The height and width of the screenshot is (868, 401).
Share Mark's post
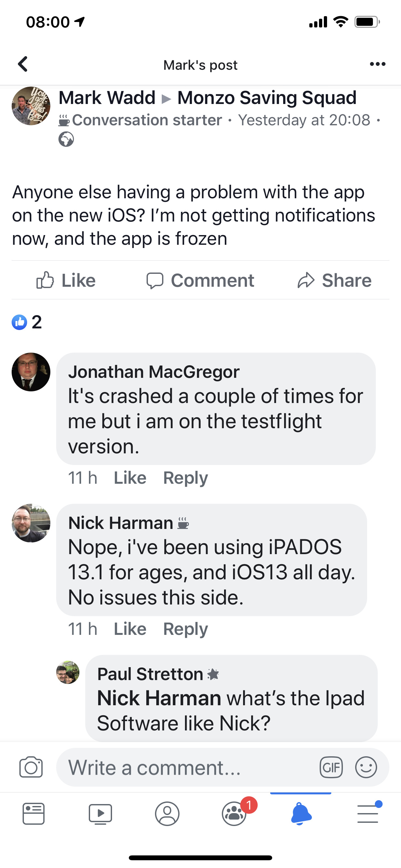(334, 280)
